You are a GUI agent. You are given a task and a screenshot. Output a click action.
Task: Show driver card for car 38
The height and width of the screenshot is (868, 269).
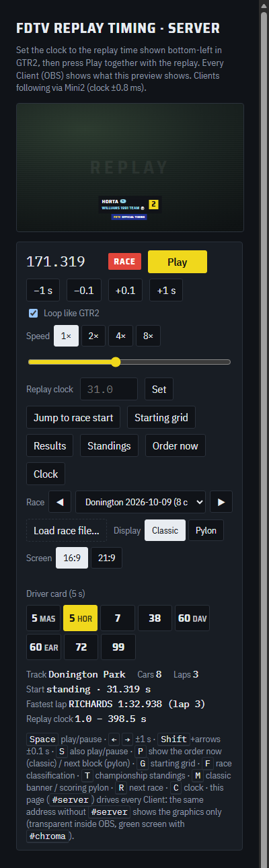[155, 618]
